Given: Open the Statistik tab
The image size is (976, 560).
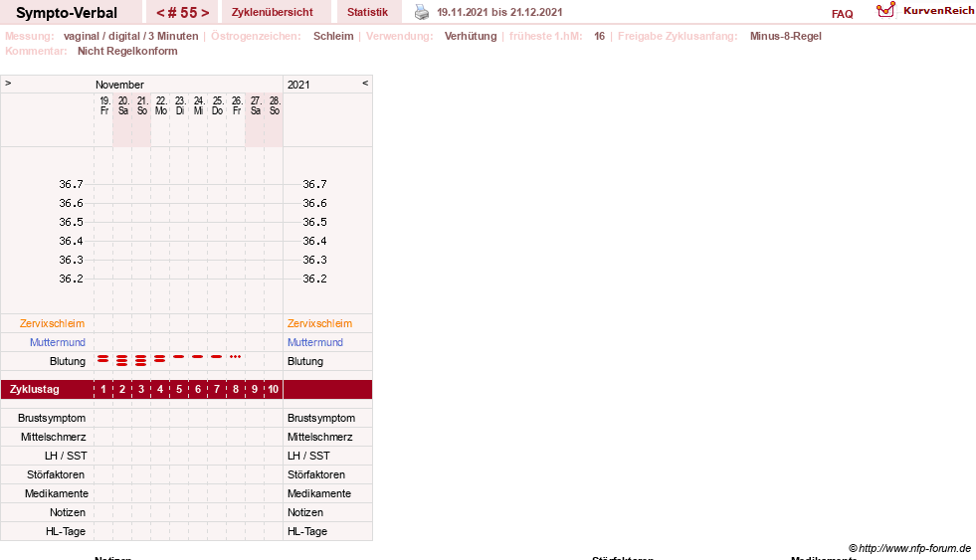Looking at the screenshot, I should click(367, 12).
